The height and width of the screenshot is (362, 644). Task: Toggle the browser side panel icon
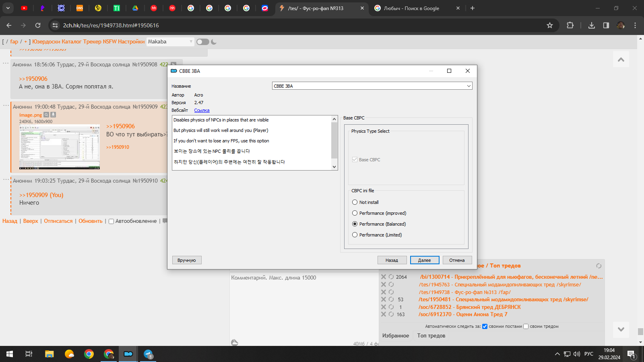pos(606,25)
